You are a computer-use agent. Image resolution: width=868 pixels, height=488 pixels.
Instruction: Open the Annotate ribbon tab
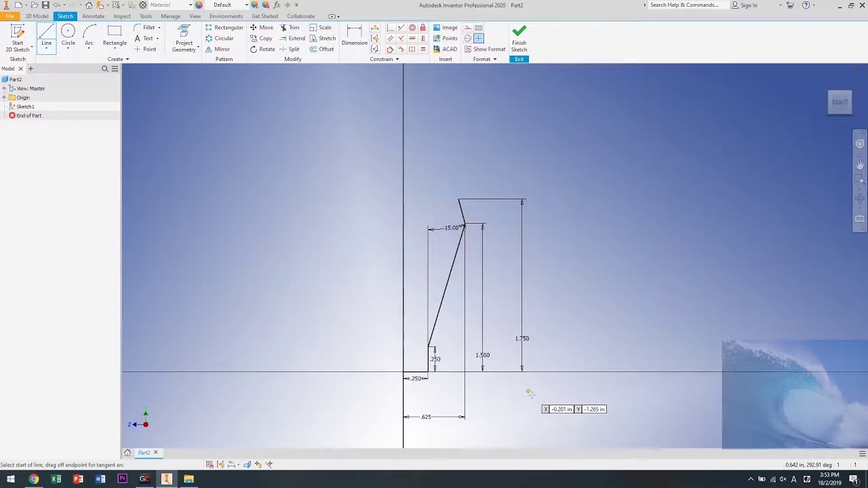[x=94, y=16]
